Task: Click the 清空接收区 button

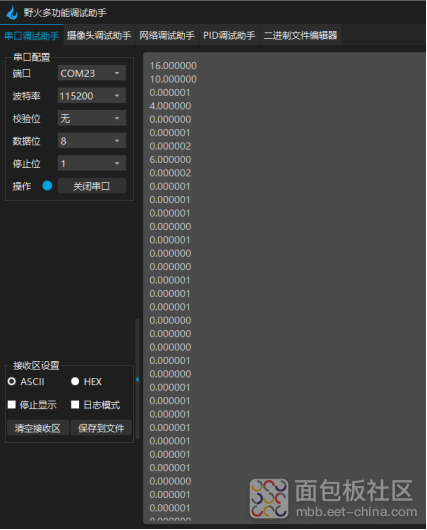Action: coord(38,428)
